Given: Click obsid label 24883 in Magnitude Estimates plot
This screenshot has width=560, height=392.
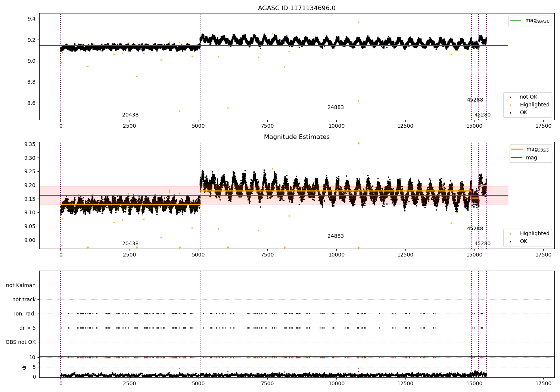Looking at the screenshot, I should coord(336,236).
